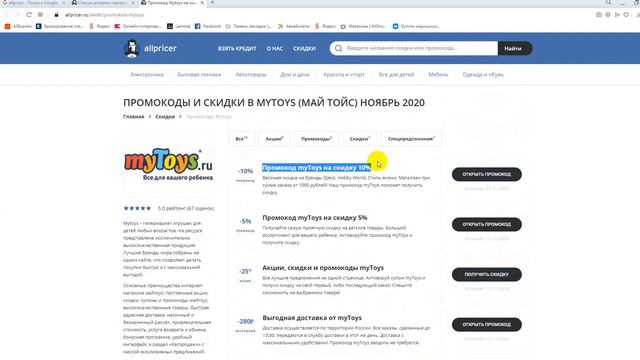The width and height of the screenshot is (640, 360).
Task: Switch to the second browser tab
Action: [x=103, y=2]
